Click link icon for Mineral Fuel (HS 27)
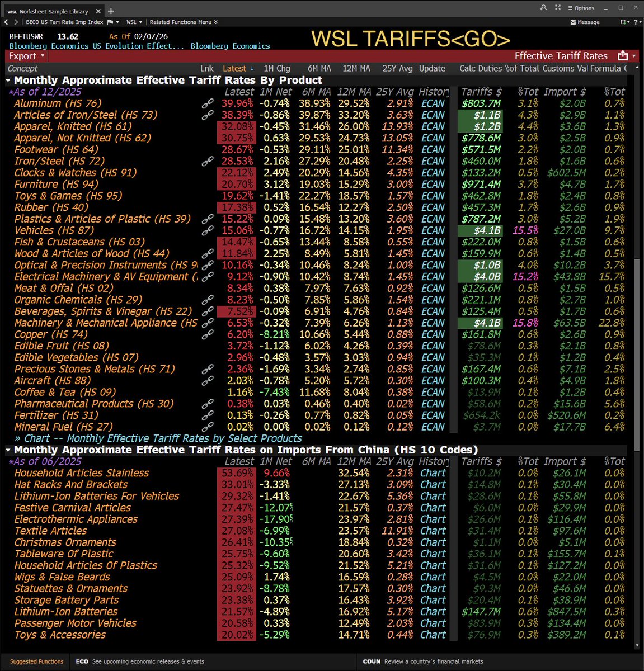 (208, 427)
